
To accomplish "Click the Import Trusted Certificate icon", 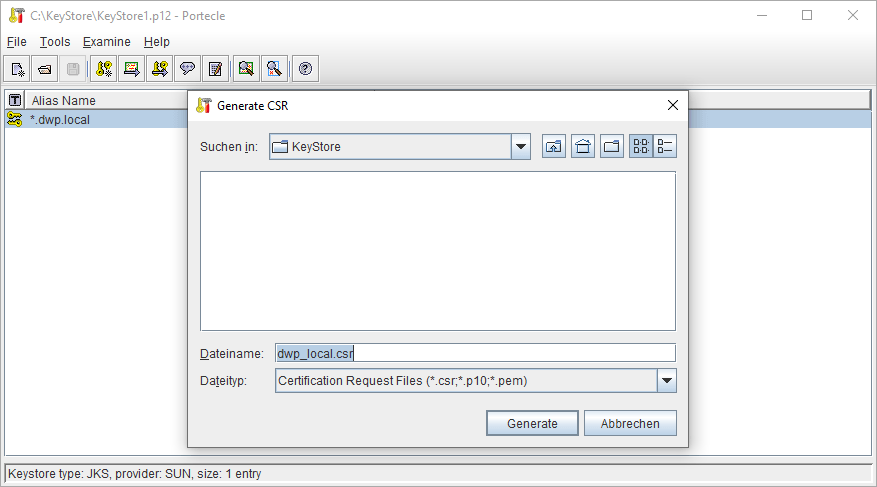I will pos(131,69).
